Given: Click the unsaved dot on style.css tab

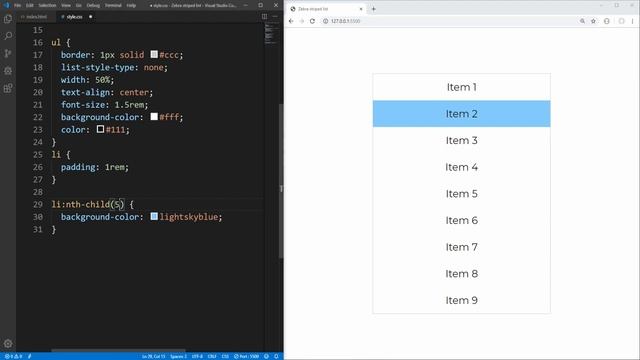Looking at the screenshot, I should coord(90,17).
